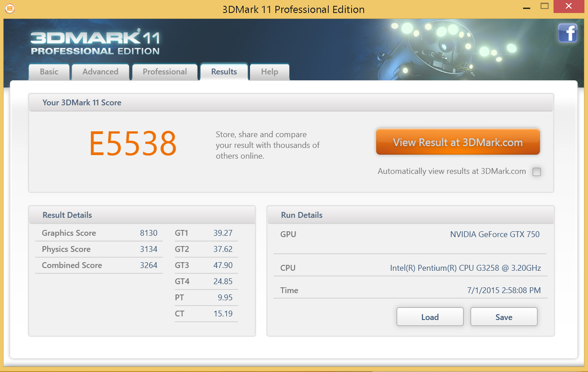
Task: Enable automatically view results at 3DMark.com
Action: (536, 172)
